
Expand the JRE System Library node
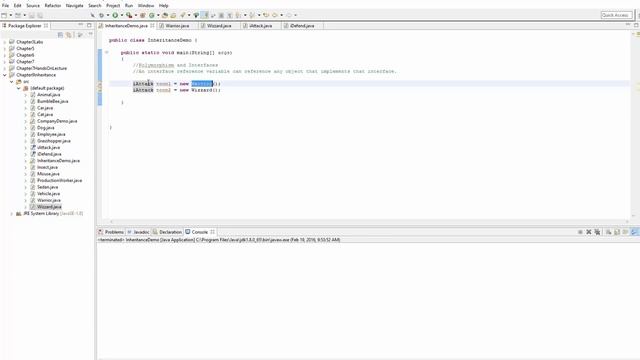[11, 213]
